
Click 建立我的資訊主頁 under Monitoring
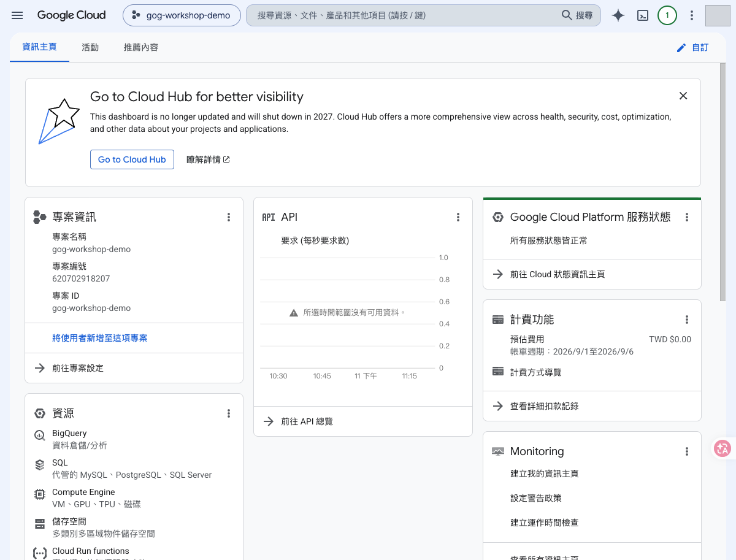click(x=545, y=474)
